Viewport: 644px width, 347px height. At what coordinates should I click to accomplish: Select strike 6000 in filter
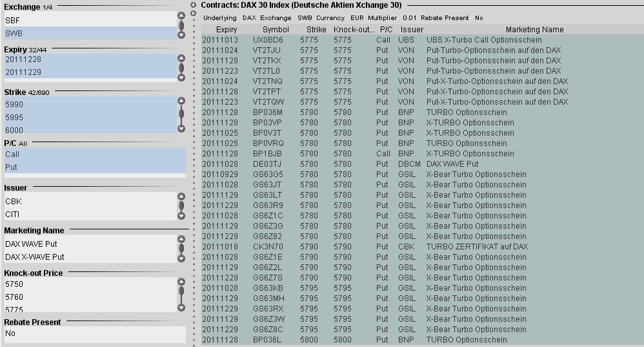90,129
